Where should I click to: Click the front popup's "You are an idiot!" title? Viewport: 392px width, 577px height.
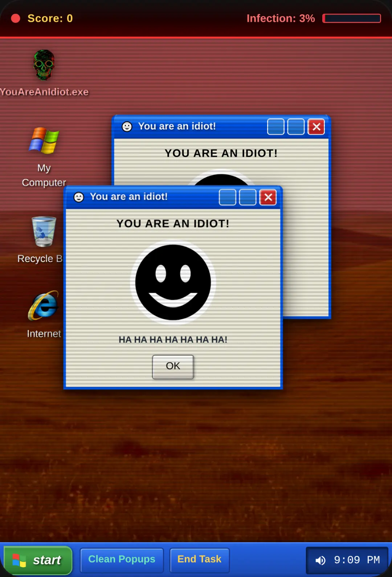point(129,197)
